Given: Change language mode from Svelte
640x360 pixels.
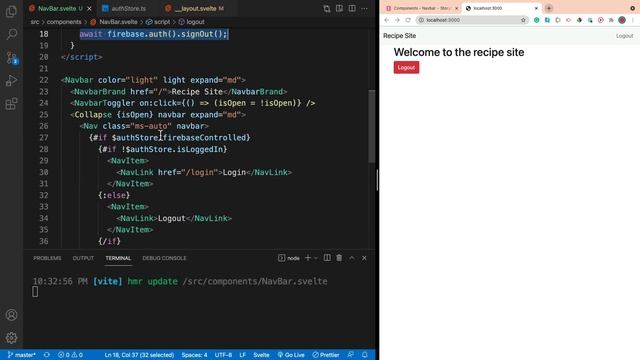Looking at the screenshot, I should [x=261, y=355].
